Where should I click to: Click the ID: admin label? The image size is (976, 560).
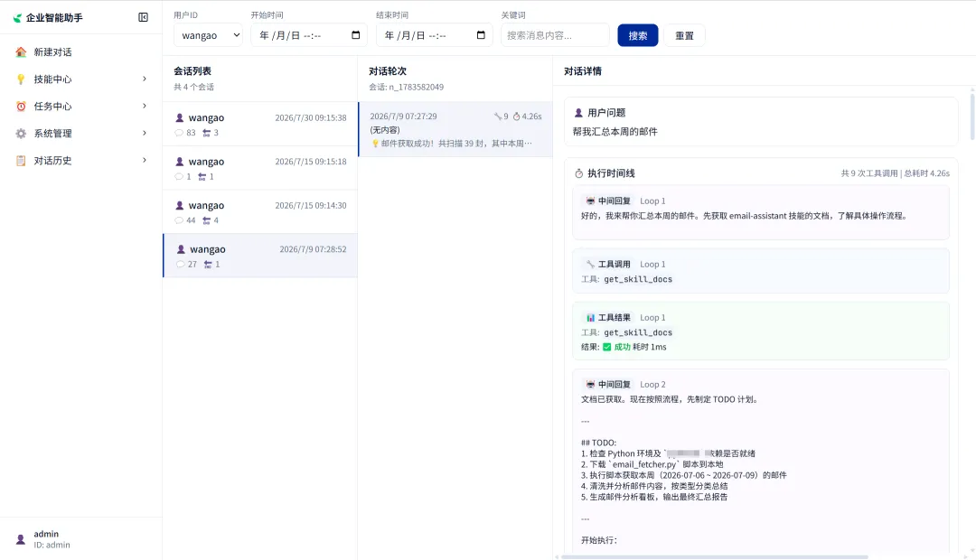(x=52, y=545)
